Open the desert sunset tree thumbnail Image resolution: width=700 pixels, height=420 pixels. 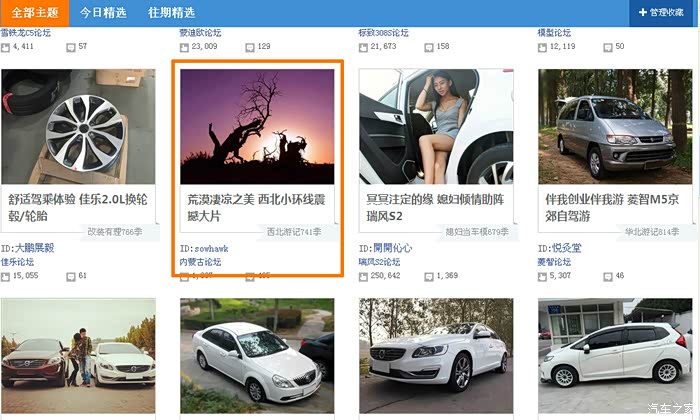click(257, 126)
